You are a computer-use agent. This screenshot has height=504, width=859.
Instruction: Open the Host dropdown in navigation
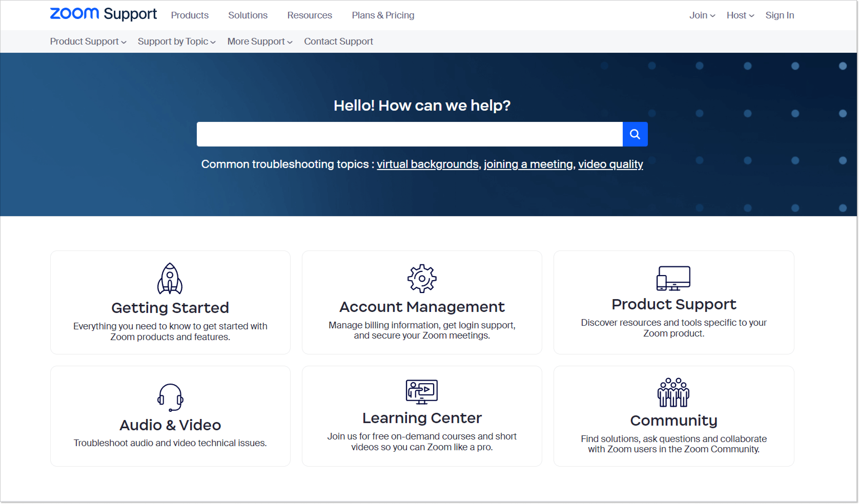click(740, 15)
